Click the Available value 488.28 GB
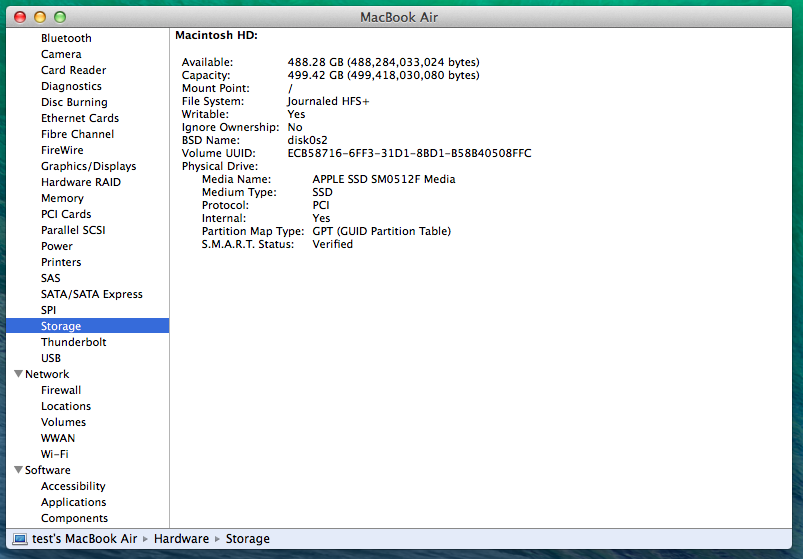The height and width of the screenshot is (559, 803). coord(384,62)
